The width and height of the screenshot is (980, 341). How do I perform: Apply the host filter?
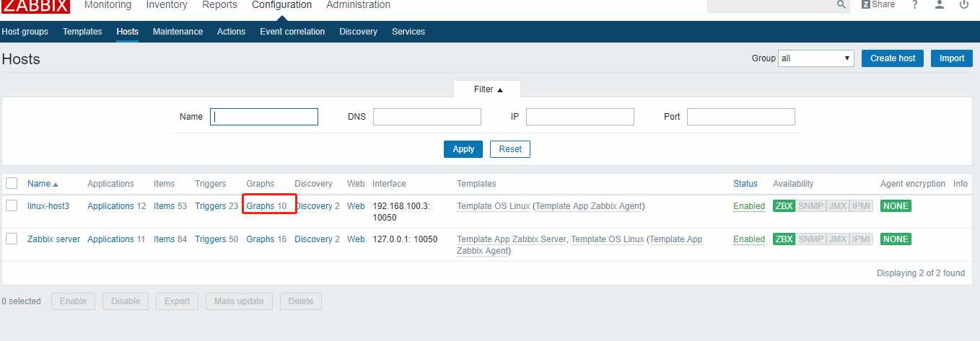pos(463,149)
